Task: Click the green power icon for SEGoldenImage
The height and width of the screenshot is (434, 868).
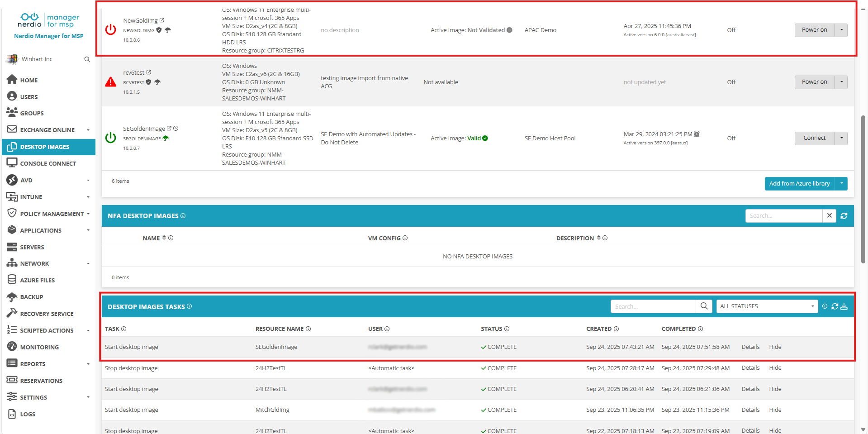Action: coord(110,138)
